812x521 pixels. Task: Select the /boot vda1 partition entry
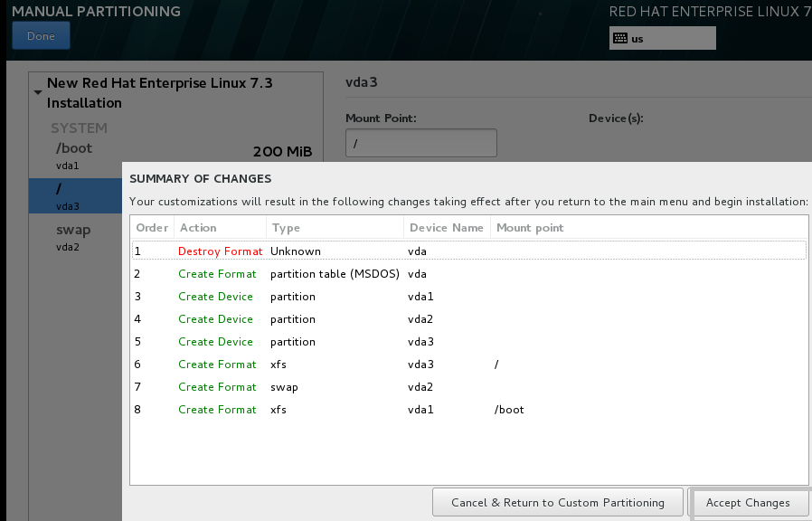click(176, 156)
